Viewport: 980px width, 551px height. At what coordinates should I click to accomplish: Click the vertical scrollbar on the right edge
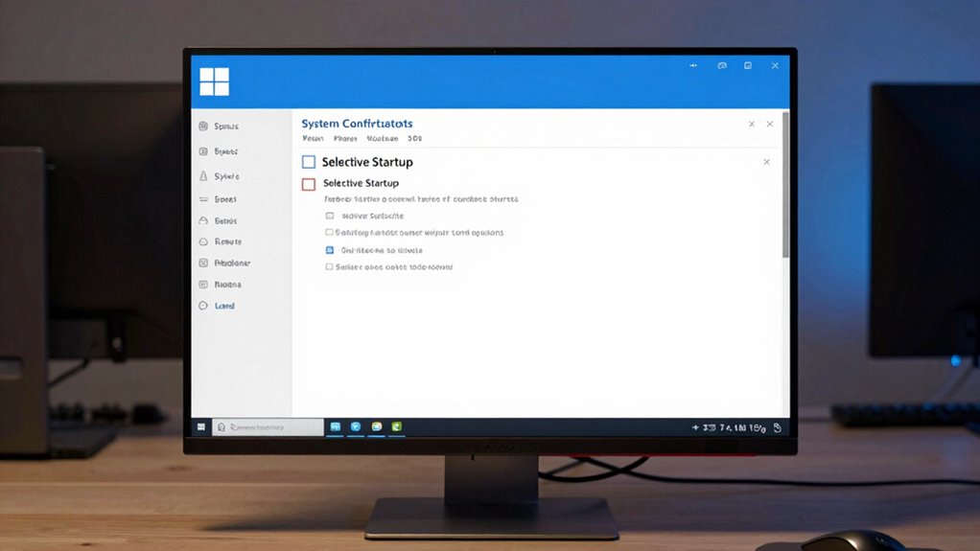785,182
